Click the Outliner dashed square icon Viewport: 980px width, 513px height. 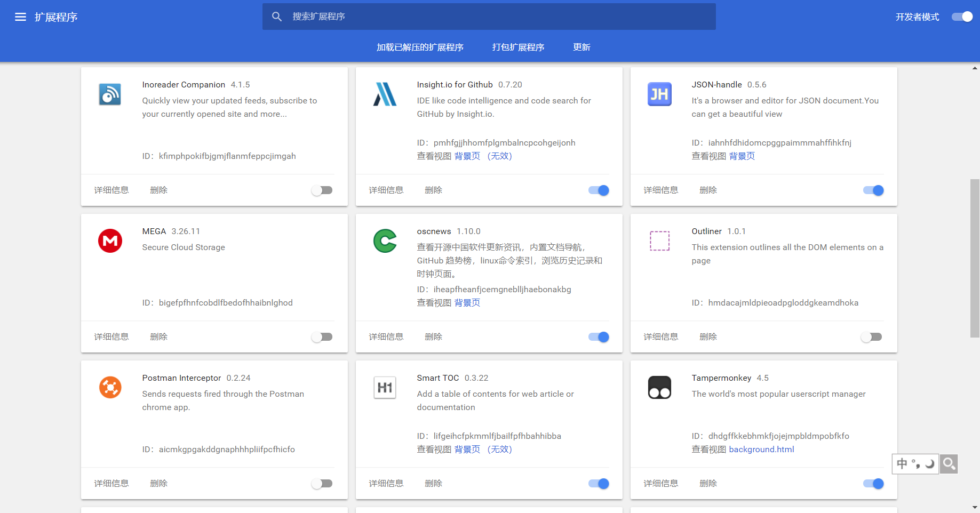pyautogui.click(x=659, y=241)
